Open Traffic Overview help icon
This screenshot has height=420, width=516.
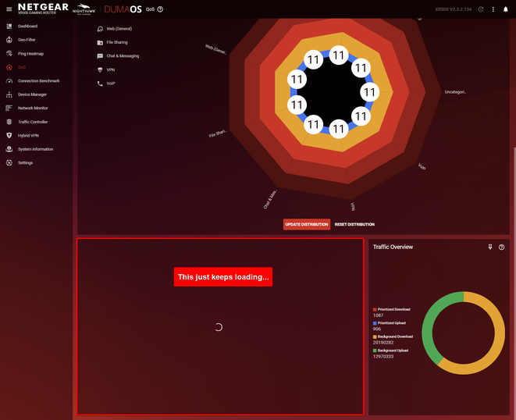click(x=501, y=247)
